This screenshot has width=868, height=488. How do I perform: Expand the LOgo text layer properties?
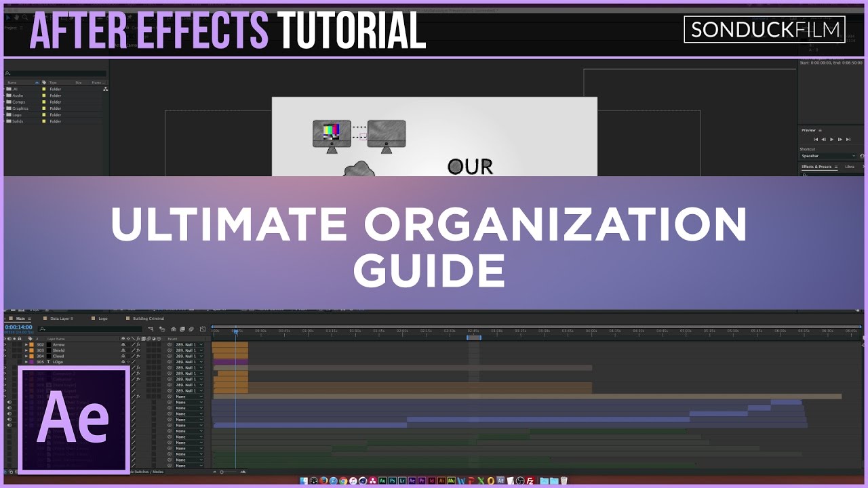[26, 362]
